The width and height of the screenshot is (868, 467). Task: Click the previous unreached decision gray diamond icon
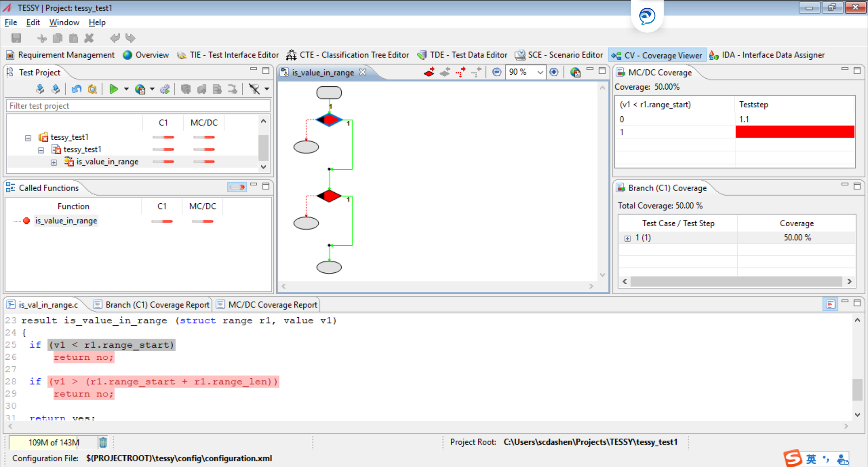tap(445, 72)
